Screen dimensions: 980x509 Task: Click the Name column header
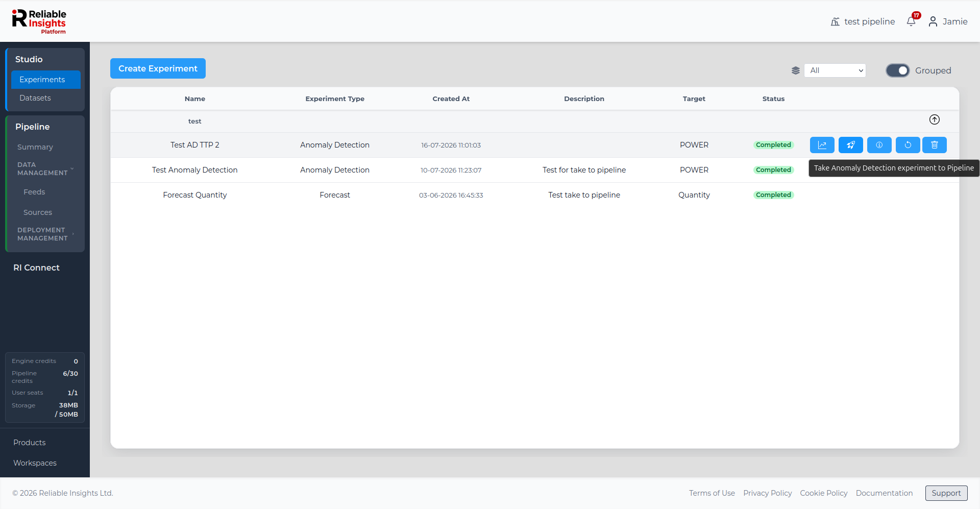(x=195, y=99)
